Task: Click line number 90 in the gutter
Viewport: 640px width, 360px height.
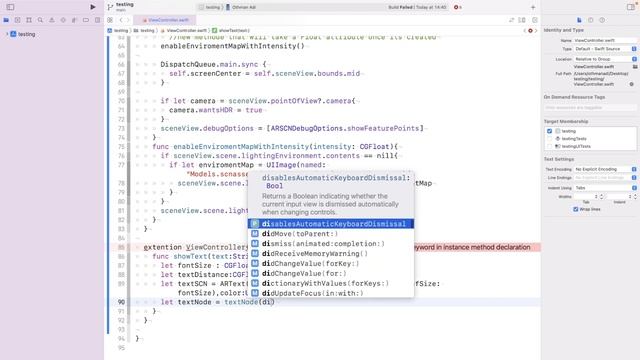Action: [121, 302]
